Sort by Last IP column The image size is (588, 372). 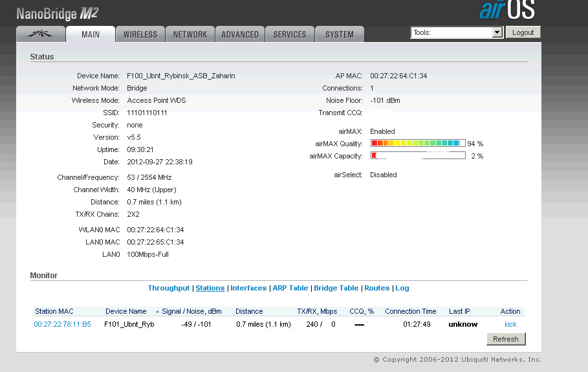[x=459, y=311]
